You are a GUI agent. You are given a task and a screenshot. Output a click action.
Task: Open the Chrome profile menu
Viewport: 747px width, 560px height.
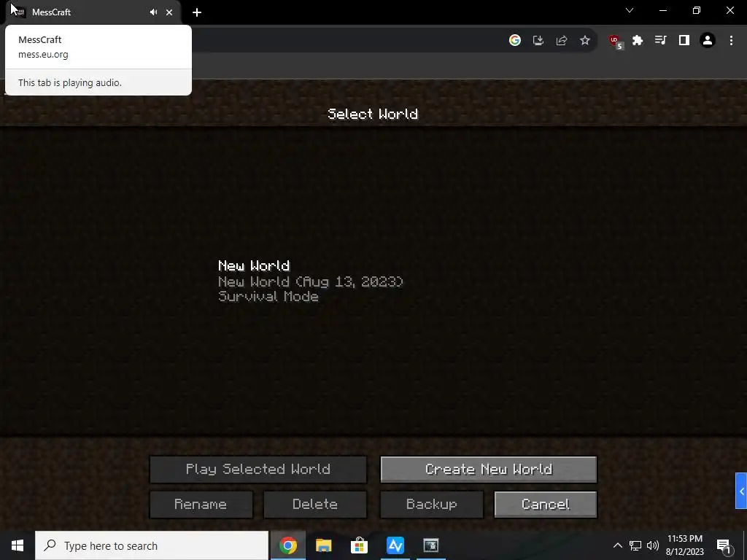708,41
